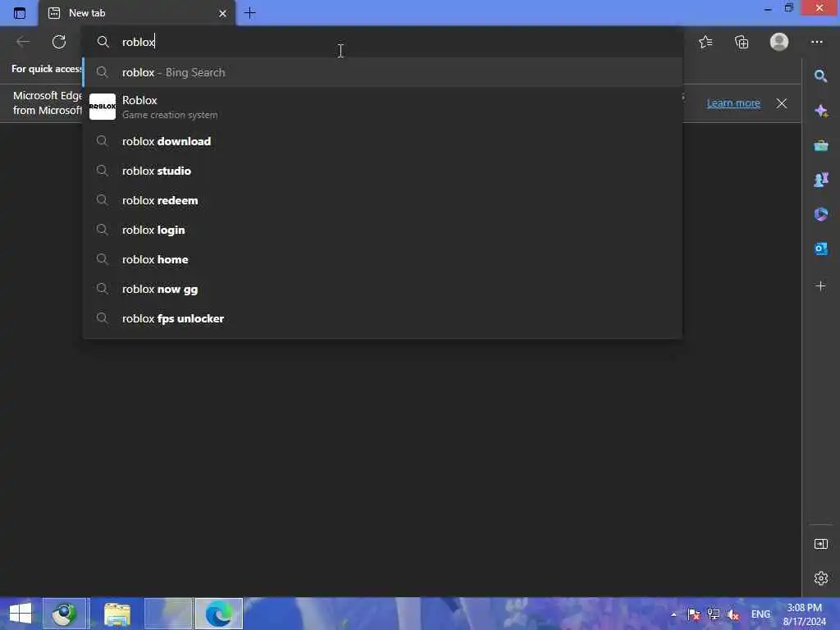Choose the 'roblox studio' suggestion
The width and height of the screenshot is (840, 630).
[x=383, y=171]
